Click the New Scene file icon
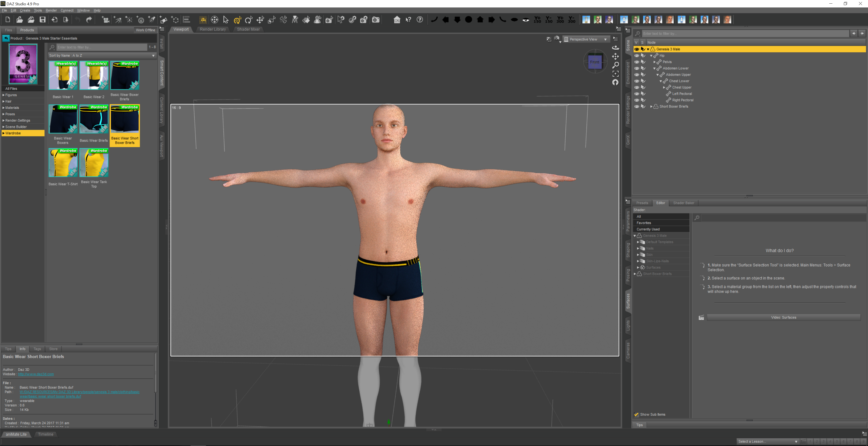The image size is (868, 446). pos(7,20)
